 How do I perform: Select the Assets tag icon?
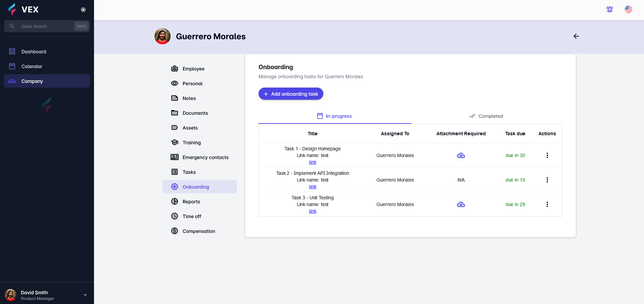point(174,128)
